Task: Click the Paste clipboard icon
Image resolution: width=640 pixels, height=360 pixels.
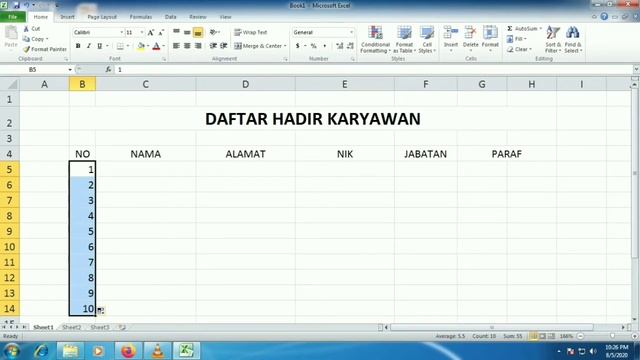Action: tap(11, 33)
